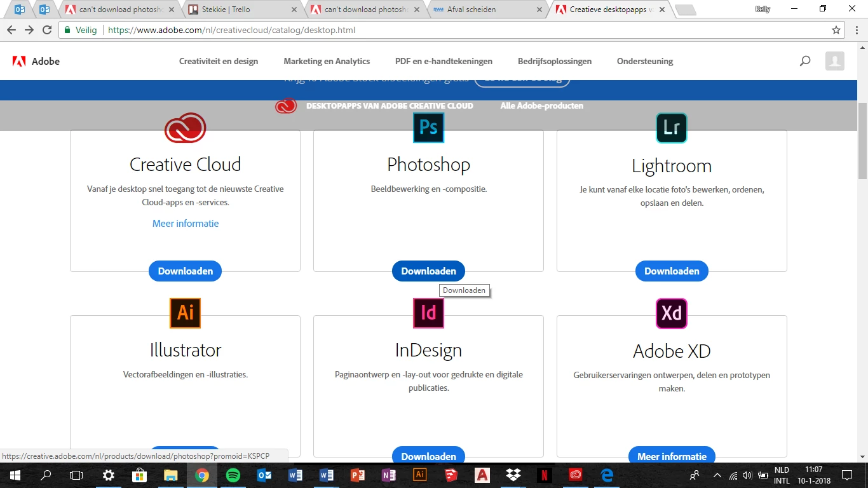Open File Explorer from the taskbar

[x=170, y=475]
